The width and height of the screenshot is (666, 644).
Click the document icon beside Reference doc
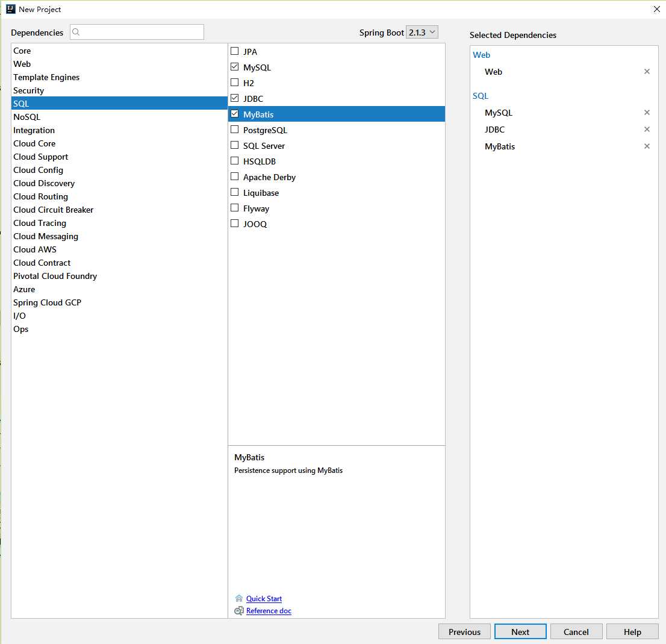238,610
